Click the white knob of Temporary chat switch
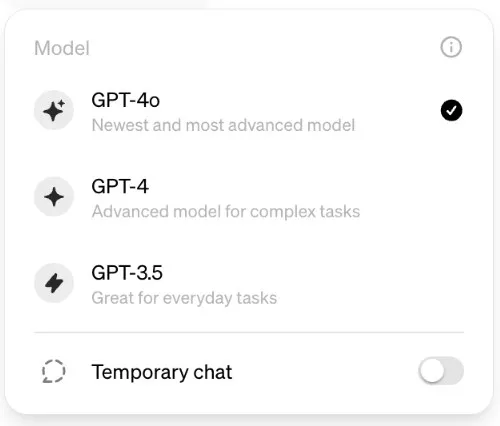 [432, 371]
